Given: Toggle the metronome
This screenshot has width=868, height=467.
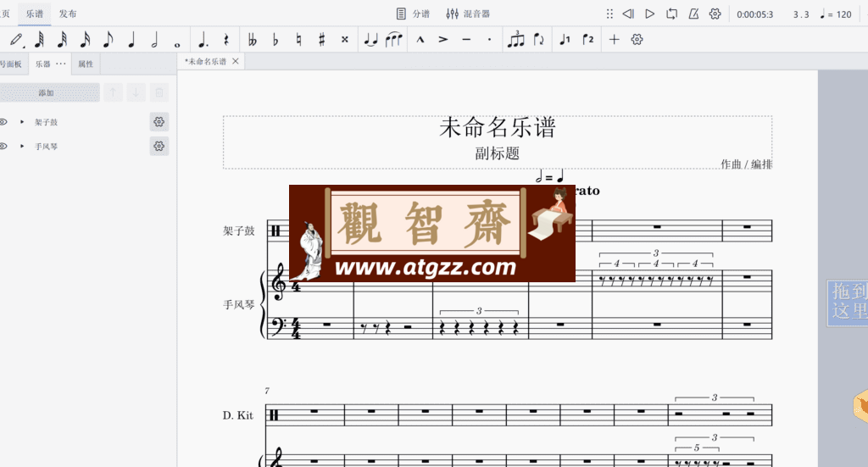Looking at the screenshot, I should [x=693, y=14].
